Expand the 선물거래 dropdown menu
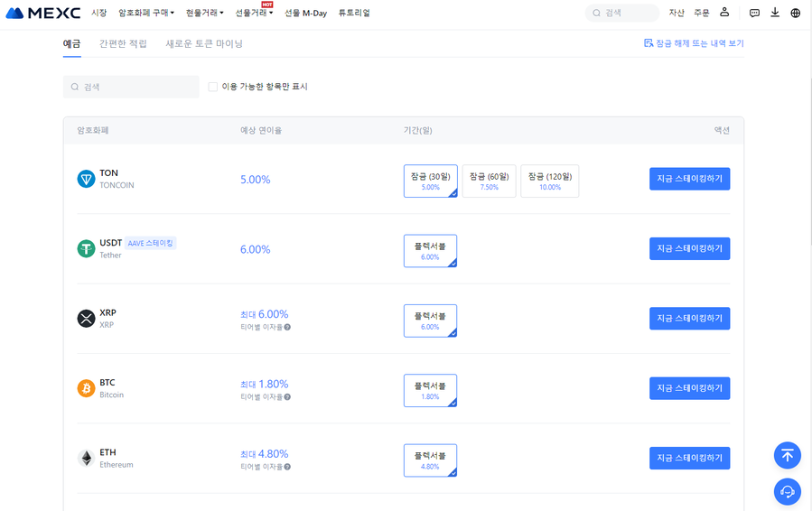The image size is (812, 511). 254,13
